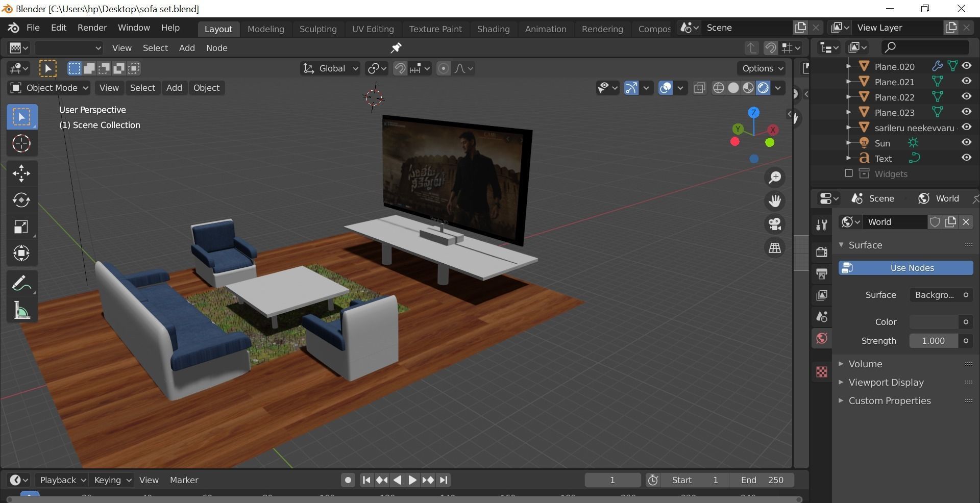The width and height of the screenshot is (980, 503).
Task: Click the Z axis on navigation gizmo
Action: coord(753,112)
